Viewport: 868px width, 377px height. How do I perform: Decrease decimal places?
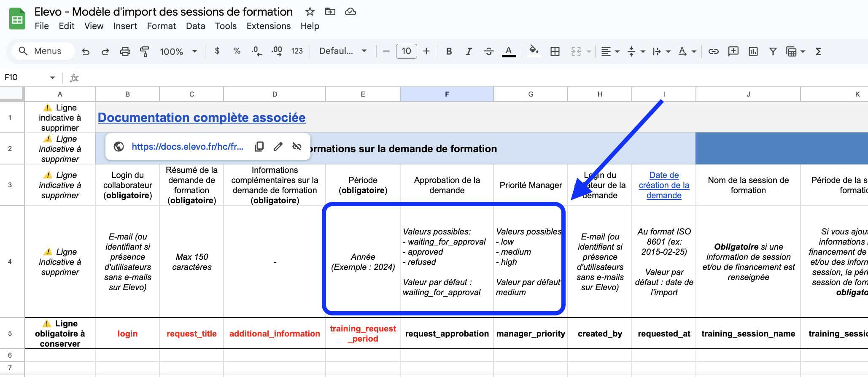point(256,51)
